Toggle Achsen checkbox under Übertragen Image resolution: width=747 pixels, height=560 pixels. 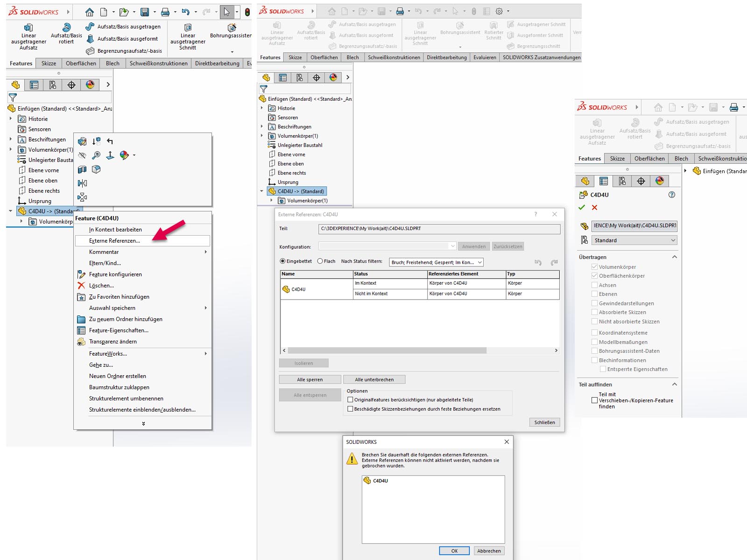coord(594,285)
